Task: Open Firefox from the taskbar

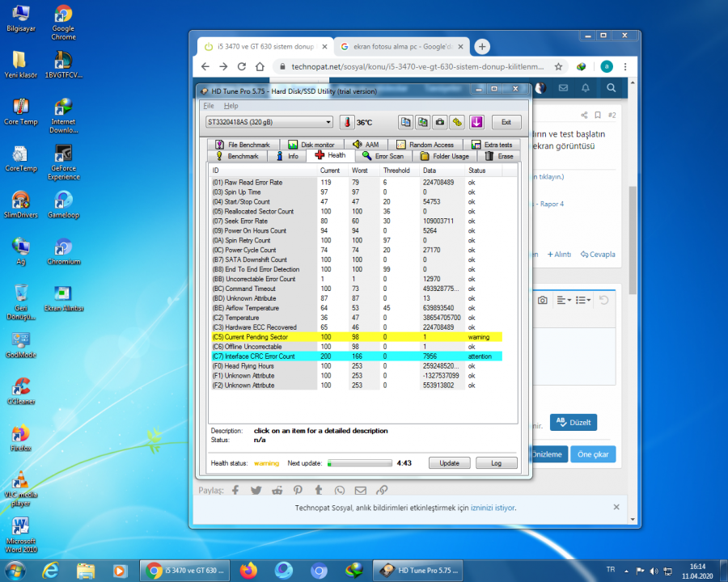Action: [x=248, y=571]
